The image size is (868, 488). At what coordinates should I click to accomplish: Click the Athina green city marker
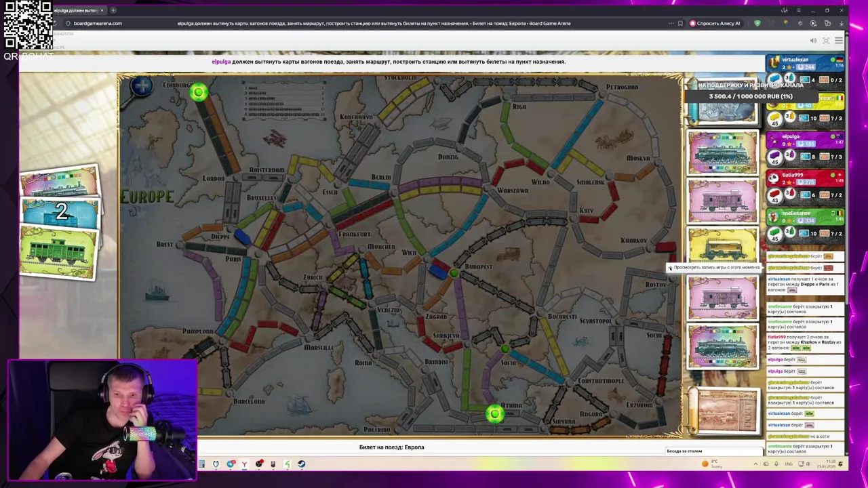point(495,413)
